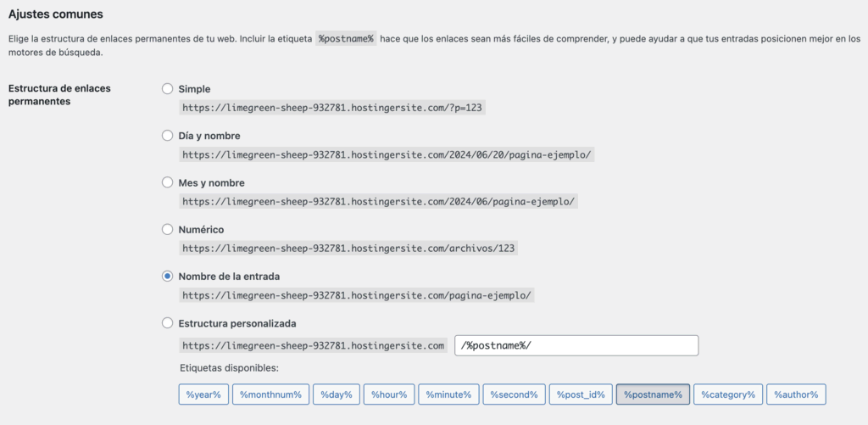Click the URL ending hostingersite.com/pagina-ejemplo/
Viewport: 868px width, 425px height.
[x=357, y=295]
